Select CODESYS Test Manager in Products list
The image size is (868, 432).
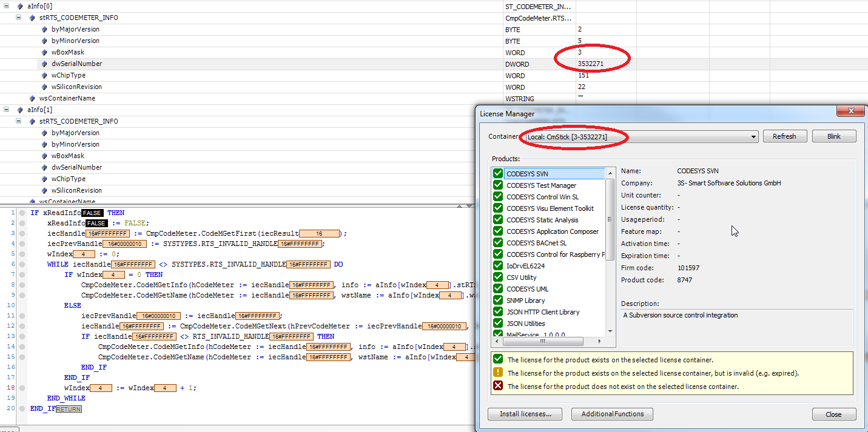[541, 185]
